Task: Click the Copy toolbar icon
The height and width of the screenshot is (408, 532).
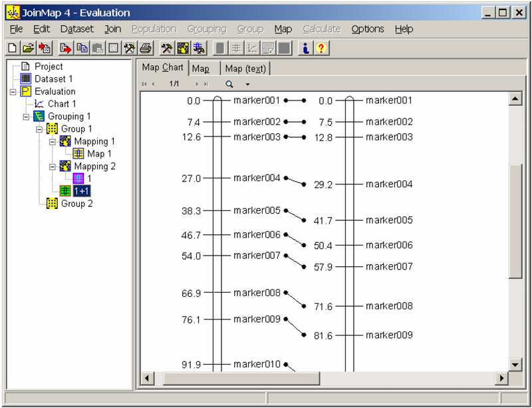Action: [x=81, y=48]
